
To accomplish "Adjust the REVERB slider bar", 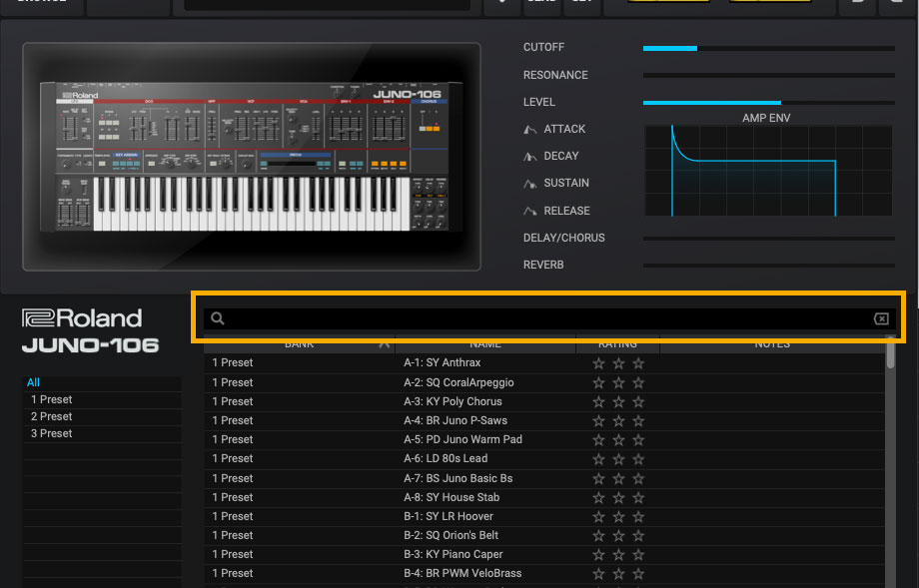I will tap(768, 266).
